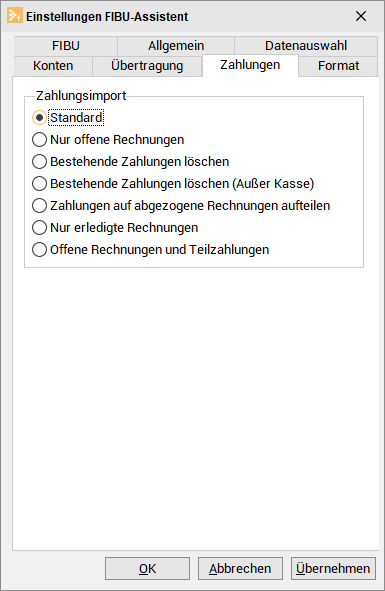The height and width of the screenshot is (591, 385).
Task: Switch to the FIBU tab
Action: 66,46
